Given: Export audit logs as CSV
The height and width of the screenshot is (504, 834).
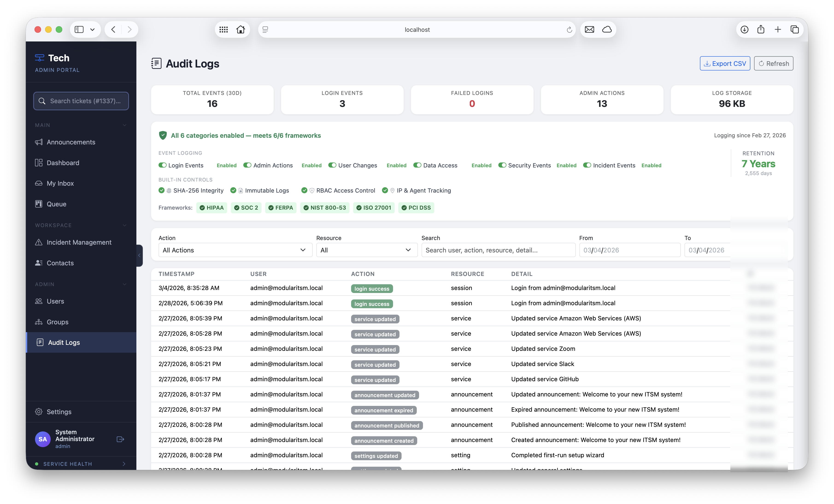Looking at the screenshot, I should point(725,63).
